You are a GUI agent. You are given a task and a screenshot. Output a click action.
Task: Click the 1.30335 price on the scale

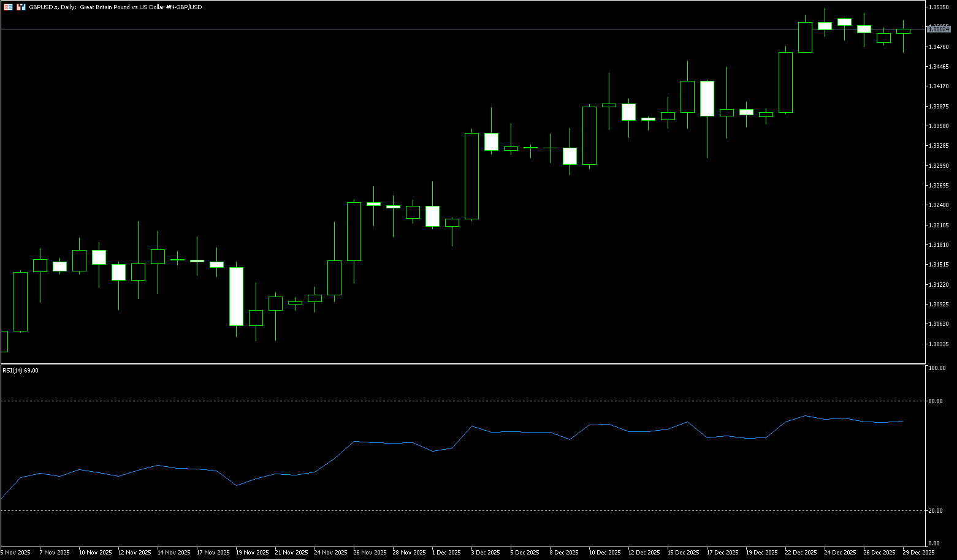[939, 344]
